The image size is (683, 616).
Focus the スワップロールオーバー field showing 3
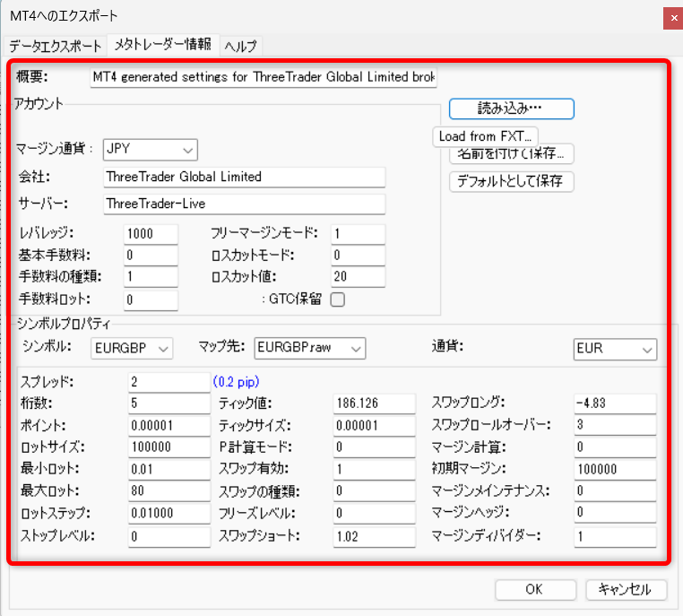click(x=615, y=425)
